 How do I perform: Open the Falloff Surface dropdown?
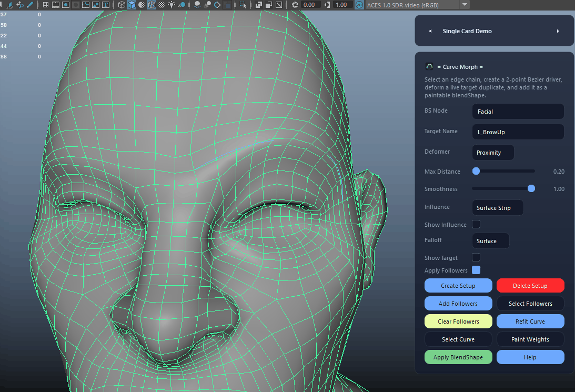click(491, 241)
